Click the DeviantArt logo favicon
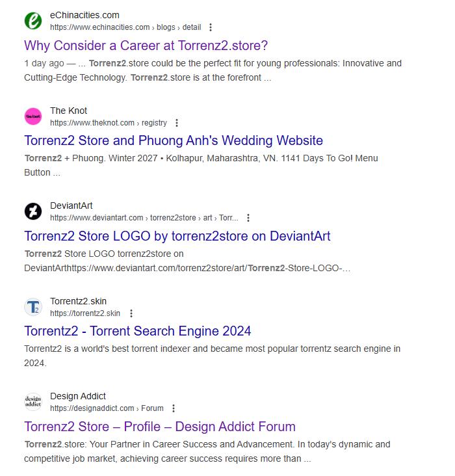 (33, 211)
